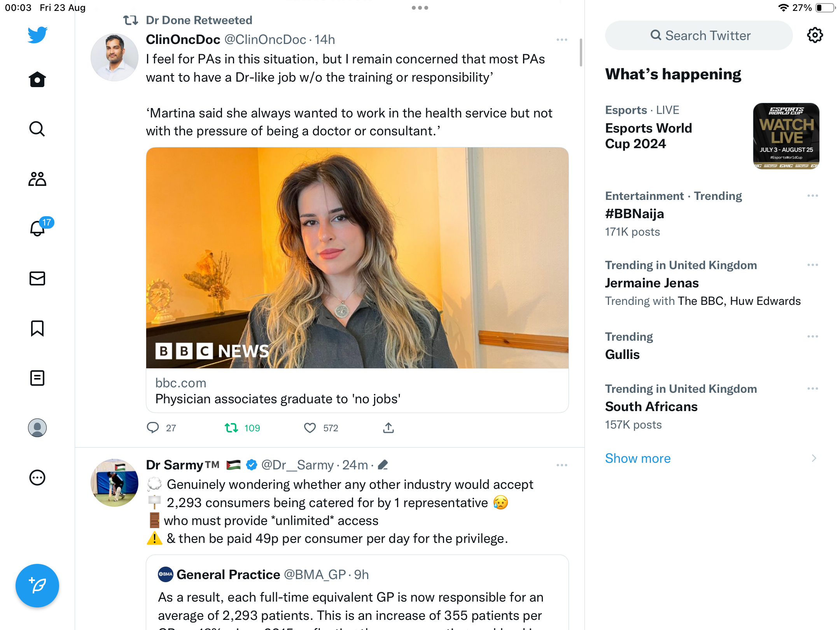Open more options for ClinOncDoc's tweet
Image resolution: width=840 pixels, height=630 pixels.
[x=562, y=40]
